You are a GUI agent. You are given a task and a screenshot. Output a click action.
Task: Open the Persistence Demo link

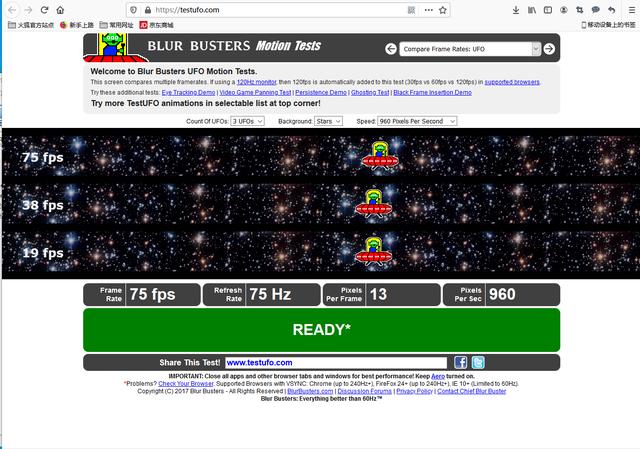321,93
